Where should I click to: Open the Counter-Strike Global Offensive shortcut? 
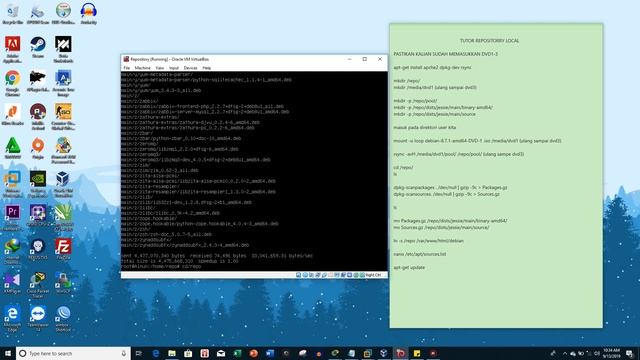[63, 116]
